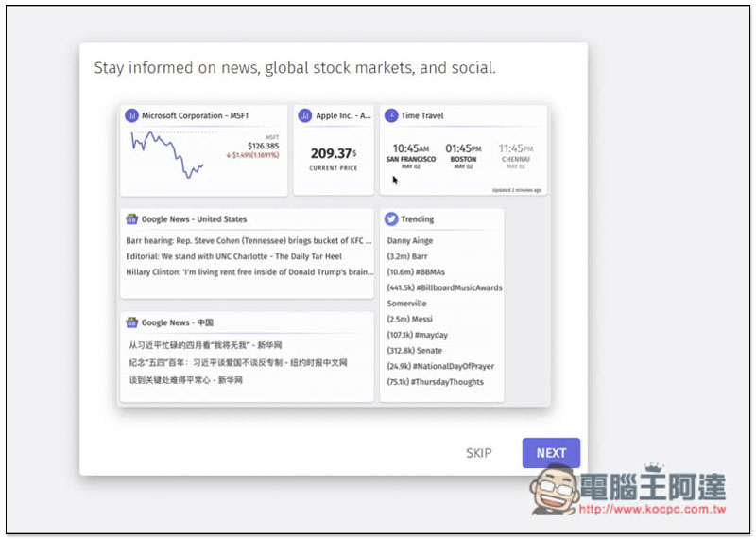The image size is (756, 540).
Task: Click the (2.5m) Messi trending topic
Action: pyautogui.click(x=409, y=319)
